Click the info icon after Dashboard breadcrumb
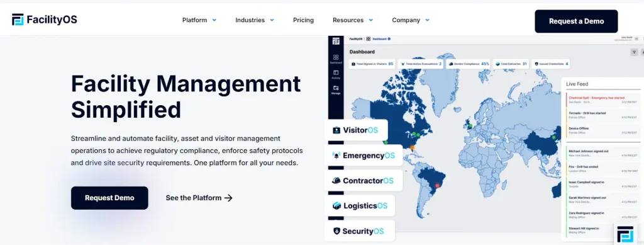Viewport: 644px width, 245px height. click(389, 39)
